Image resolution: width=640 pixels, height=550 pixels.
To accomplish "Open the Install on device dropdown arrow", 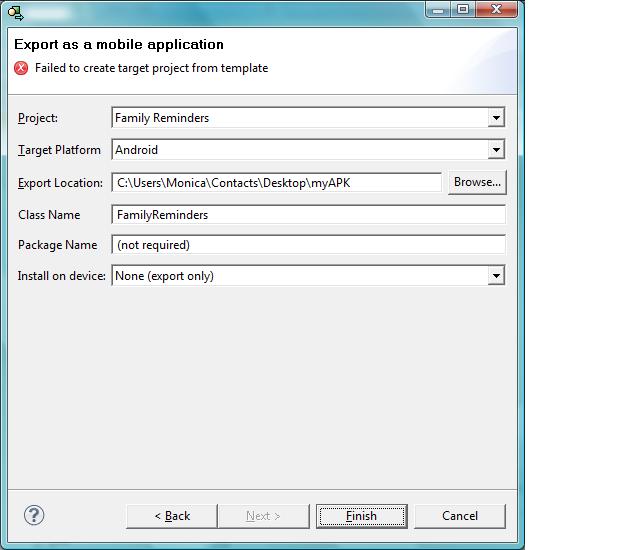I will pyautogui.click(x=496, y=276).
